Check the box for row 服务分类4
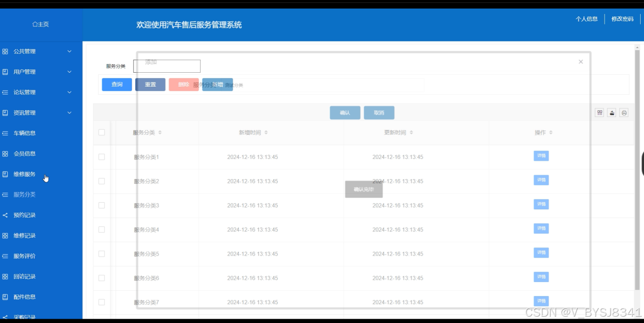 pos(102,230)
